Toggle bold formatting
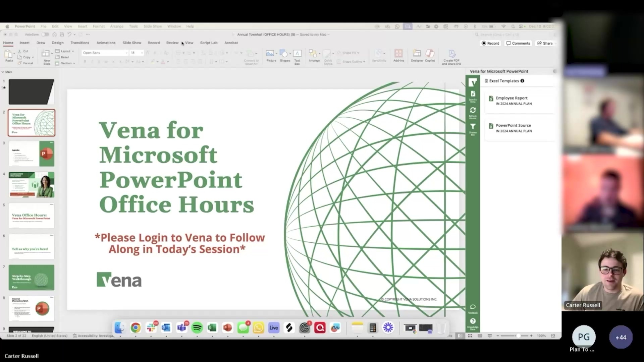The width and height of the screenshot is (644, 362). pyautogui.click(x=85, y=61)
